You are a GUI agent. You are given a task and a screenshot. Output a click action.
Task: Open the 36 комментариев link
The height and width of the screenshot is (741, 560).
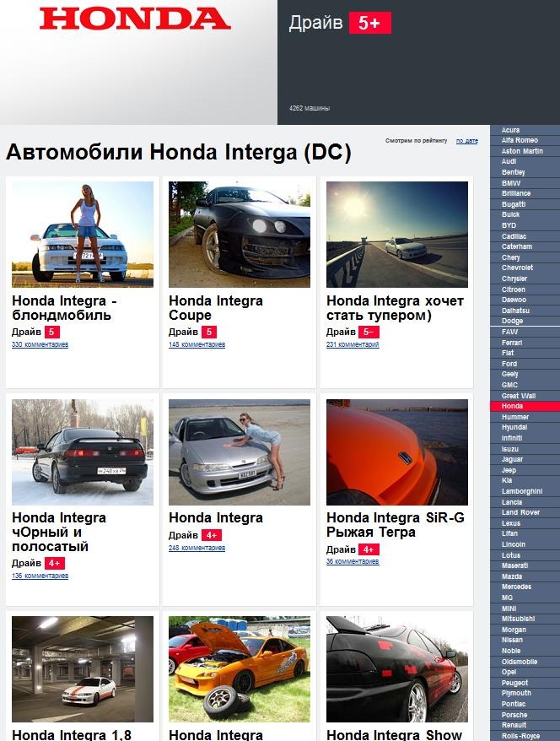pyautogui.click(x=353, y=561)
